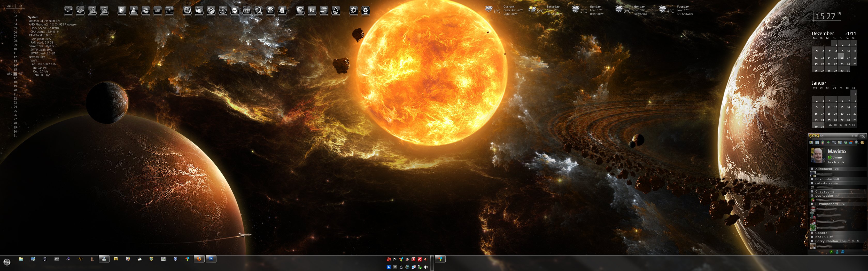The height and width of the screenshot is (271, 868).
Task: Click the red Avira tray icon
Action: [x=420, y=260]
